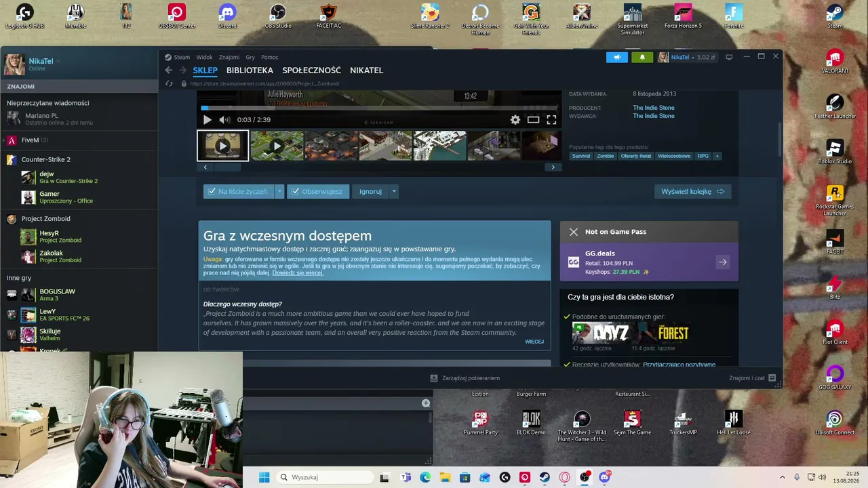Launch OBS Studio from desktop
Screen dimensions: 868x488
click(x=278, y=16)
